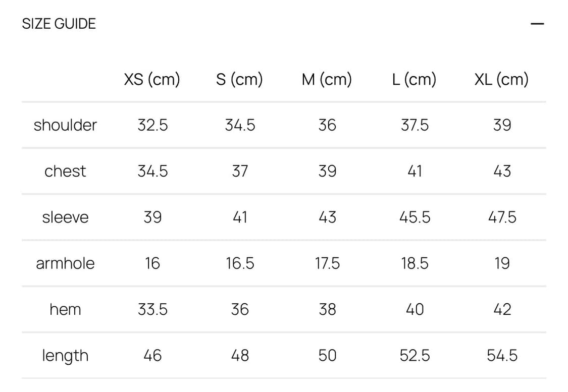This screenshot has width=568, height=392.
Task: Select the M (cm) column header
Action: [x=327, y=79]
